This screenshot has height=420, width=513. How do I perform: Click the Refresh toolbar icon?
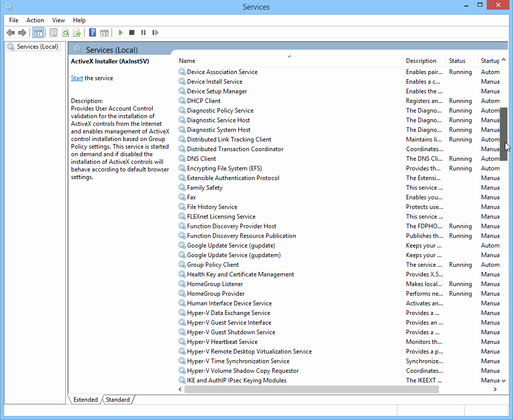pyautogui.click(x=65, y=32)
